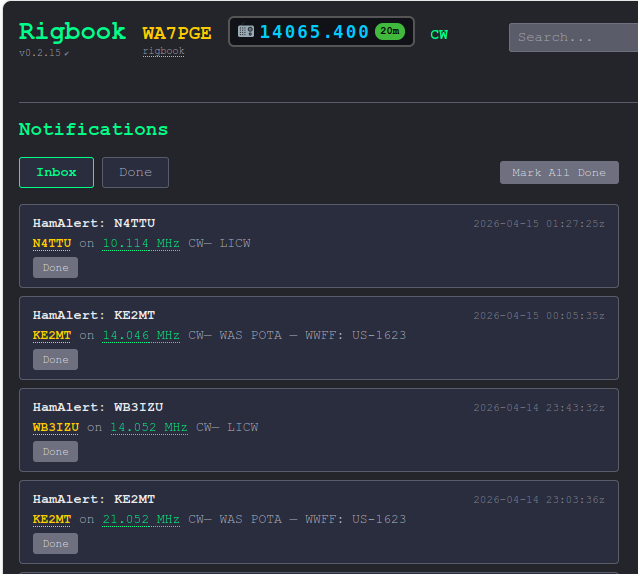The width and height of the screenshot is (638, 574).
Task: Open the rigbook link under WA7PGE
Action: coord(164,51)
